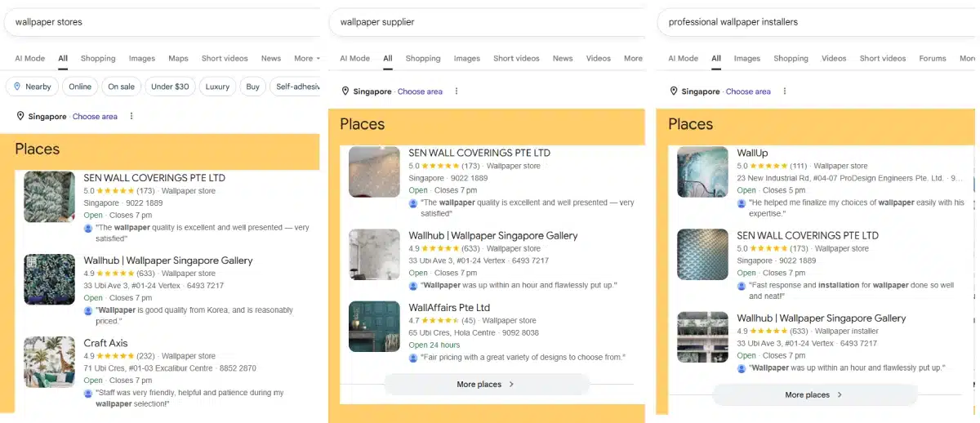Image resolution: width=980 pixels, height=423 pixels.
Task: Open the Wallhub | Wallpaper Singapore Gallery listing in wallpaper stores
Action: [168, 260]
